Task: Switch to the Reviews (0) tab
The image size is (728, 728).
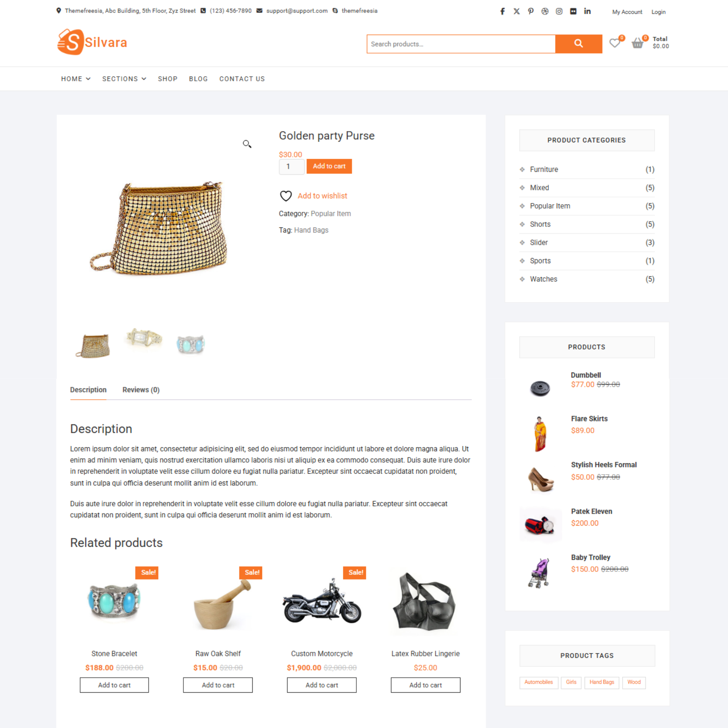Action: pyautogui.click(x=141, y=389)
